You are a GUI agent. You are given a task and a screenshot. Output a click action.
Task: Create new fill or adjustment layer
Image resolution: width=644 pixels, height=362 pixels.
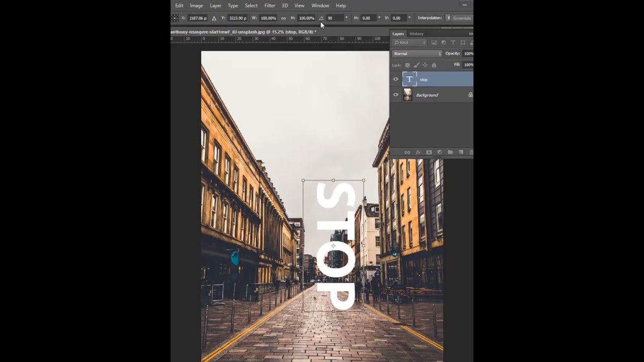pos(439,152)
